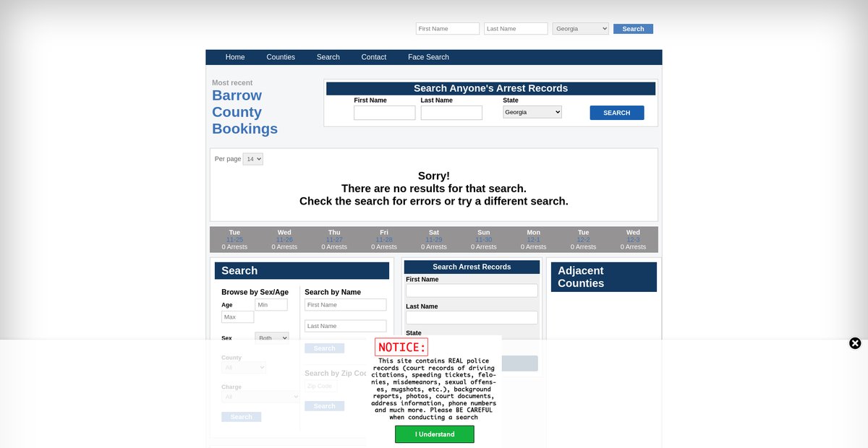This screenshot has height=448, width=868.
Task: Select the Tue 11-25 date link
Action: point(234,240)
